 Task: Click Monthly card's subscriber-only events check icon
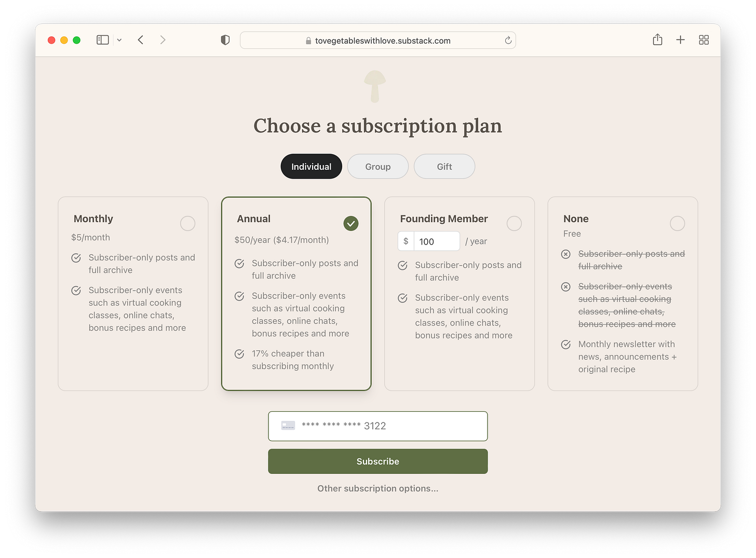pos(76,291)
